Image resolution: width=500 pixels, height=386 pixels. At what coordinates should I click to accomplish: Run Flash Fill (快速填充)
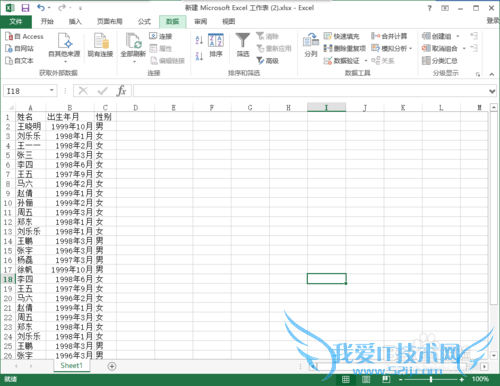341,36
